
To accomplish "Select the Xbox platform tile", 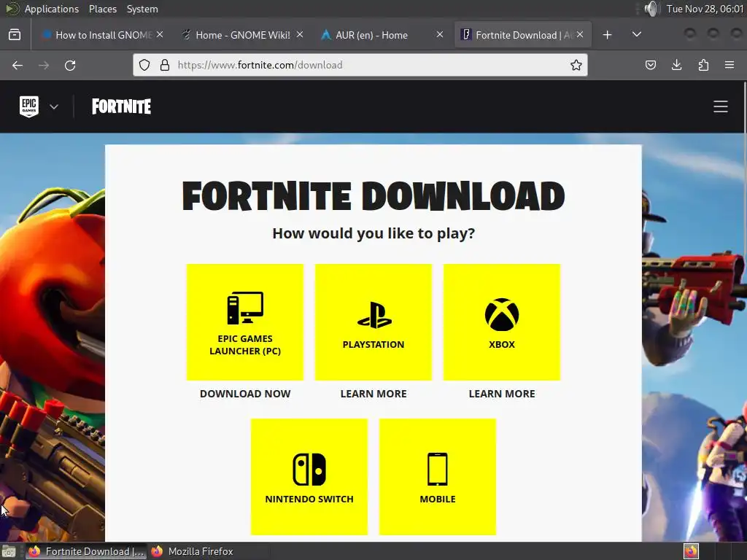I will [x=502, y=322].
